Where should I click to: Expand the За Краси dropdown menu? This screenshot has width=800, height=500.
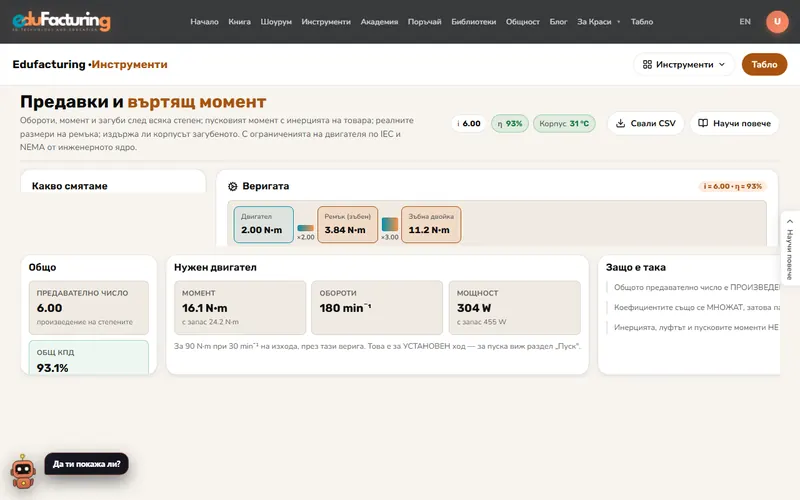tap(598, 21)
